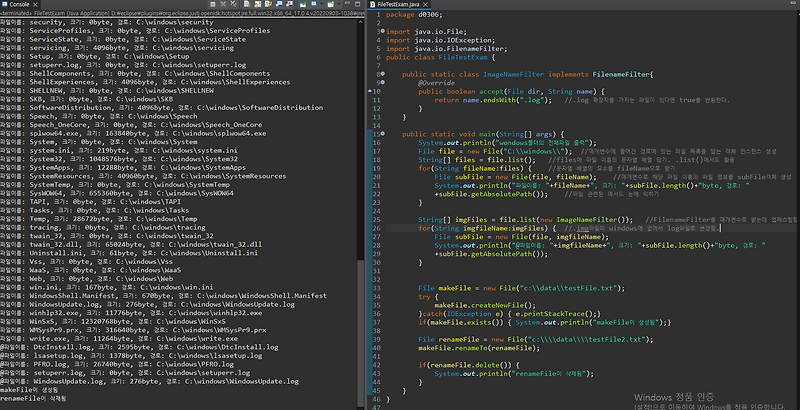800x410 pixels.
Task: Collapse the main method fold at line 15
Action: pyautogui.click(x=381, y=133)
